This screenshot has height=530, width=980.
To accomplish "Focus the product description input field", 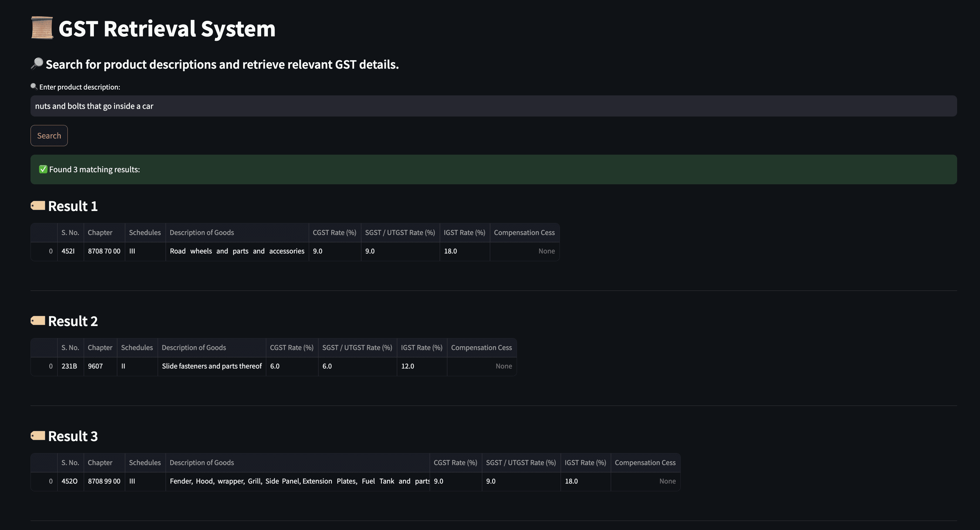I will click(494, 106).
